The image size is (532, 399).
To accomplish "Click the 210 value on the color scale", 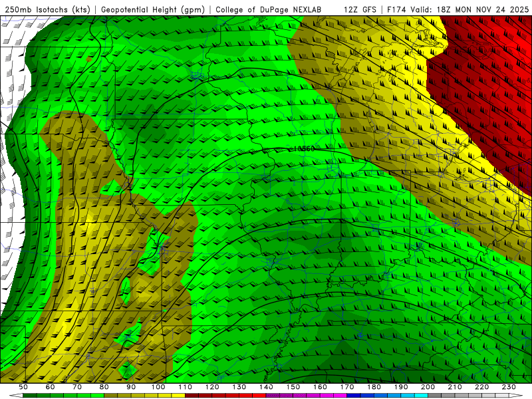I will pos(455,387).
